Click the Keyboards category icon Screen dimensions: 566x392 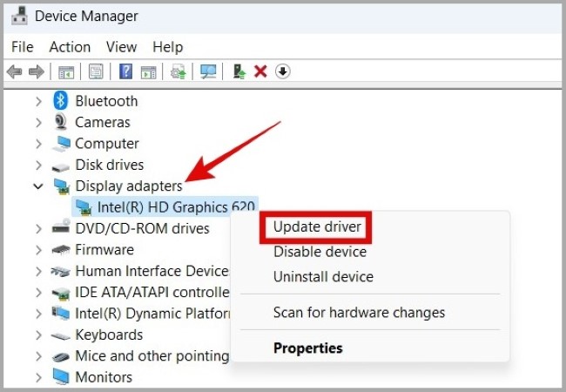(61, 336)
